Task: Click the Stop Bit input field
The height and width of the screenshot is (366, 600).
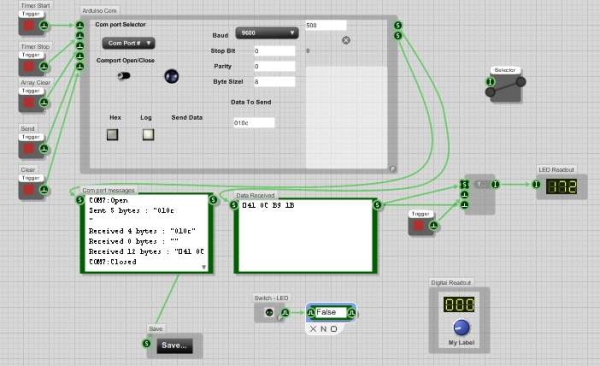Action: (274, 51)
